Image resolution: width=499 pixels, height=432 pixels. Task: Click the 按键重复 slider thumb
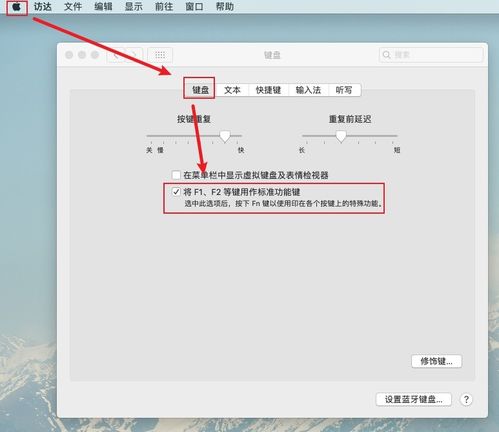point(225,136)
